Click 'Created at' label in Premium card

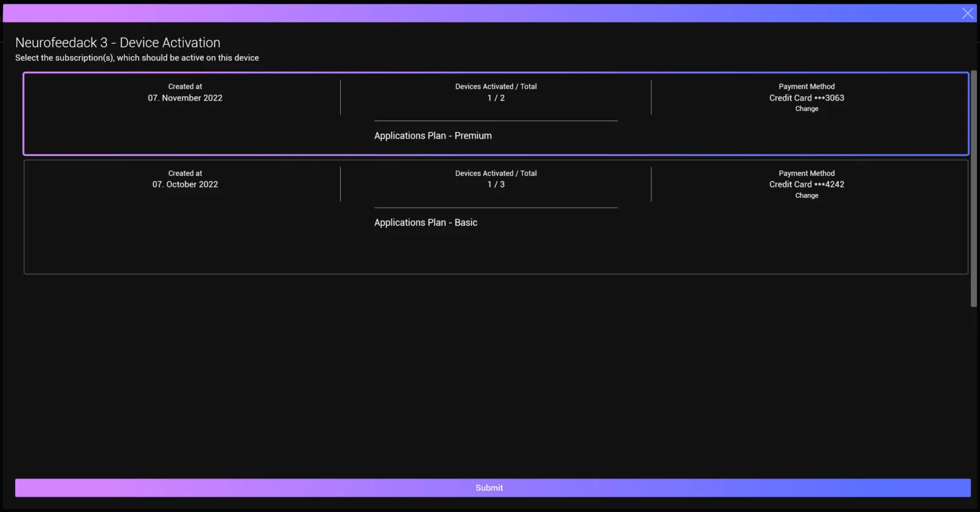click(x=185, y=86)
